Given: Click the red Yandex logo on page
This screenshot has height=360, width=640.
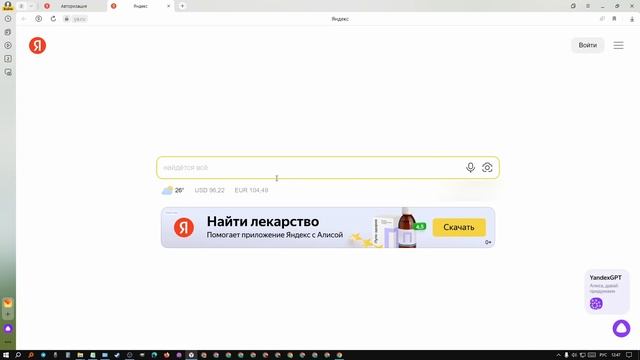Looking at the screenshot, I should click(x=38, y=45).
